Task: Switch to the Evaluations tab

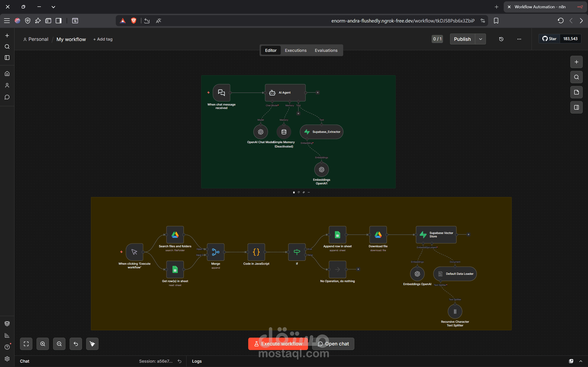Action: click(x=326, y=50)
